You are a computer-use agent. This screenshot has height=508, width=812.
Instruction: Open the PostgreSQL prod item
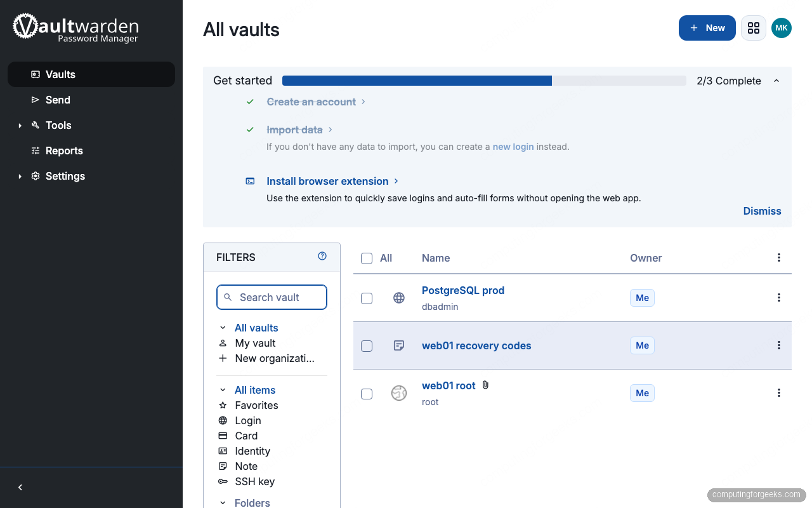click(463, 290)
